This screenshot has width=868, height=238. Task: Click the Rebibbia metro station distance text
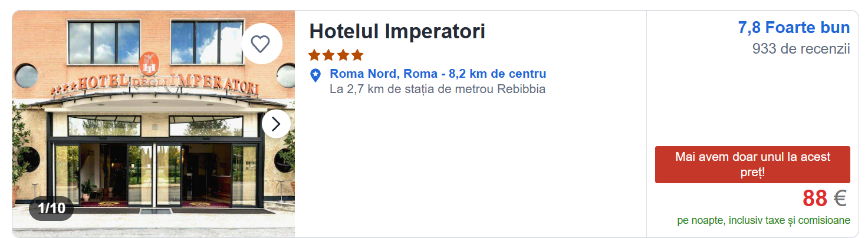tap(438, 90)
